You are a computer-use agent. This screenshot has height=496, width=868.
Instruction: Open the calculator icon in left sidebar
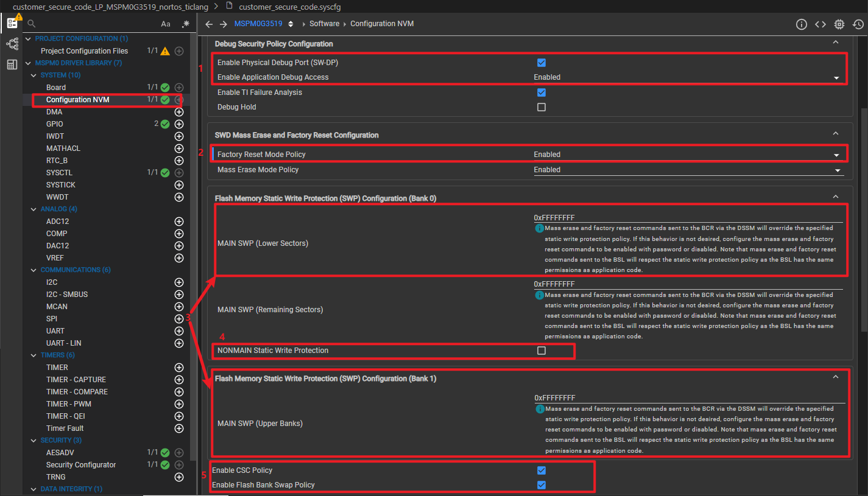[12, 65]
